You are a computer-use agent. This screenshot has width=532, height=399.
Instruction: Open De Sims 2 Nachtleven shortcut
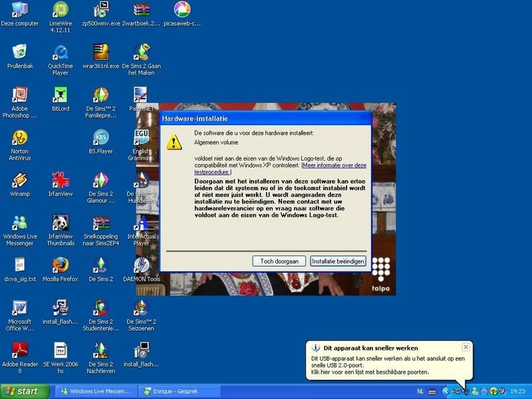101,358
